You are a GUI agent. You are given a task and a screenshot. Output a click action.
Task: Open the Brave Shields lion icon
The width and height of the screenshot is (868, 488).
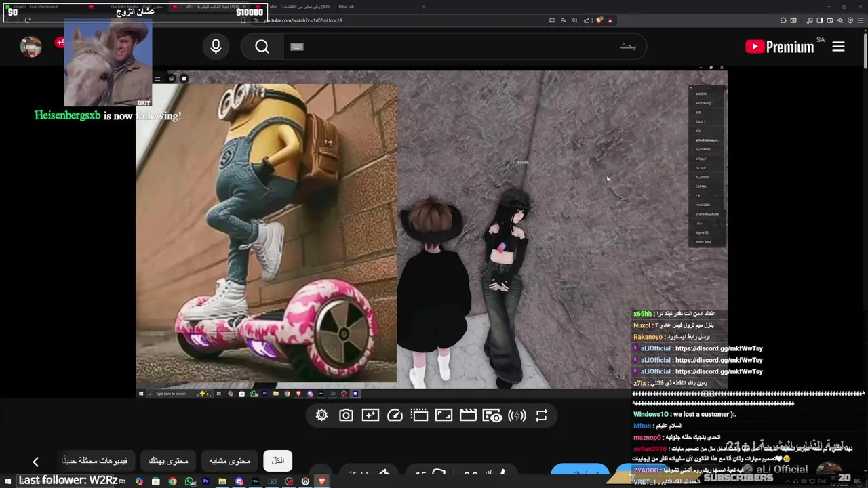(599, 20)
